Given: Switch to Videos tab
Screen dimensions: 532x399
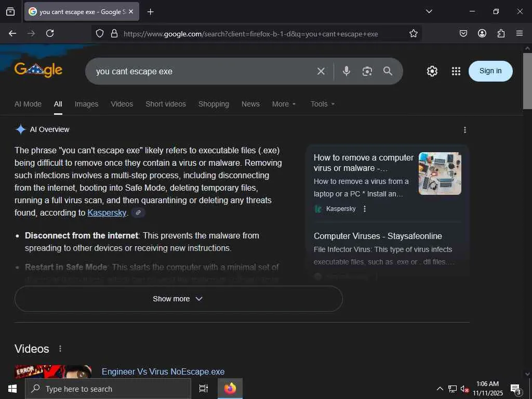Looking at the screenshot, I should [122, 104].
